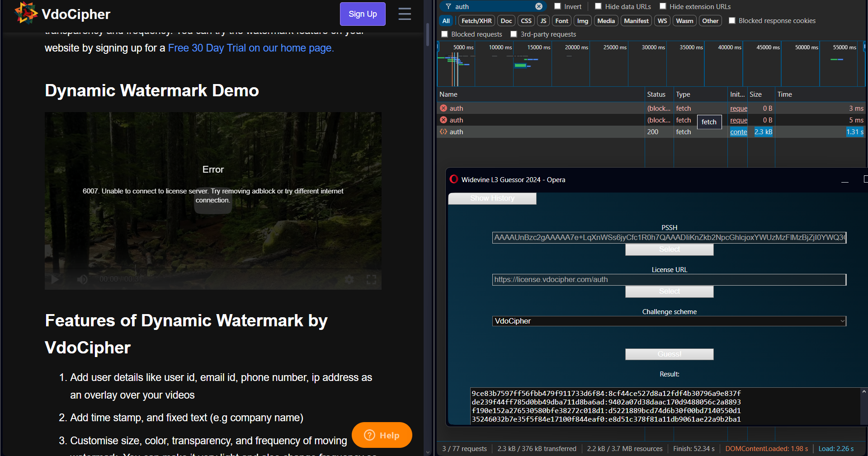Sort requests by Name column header
This screenshot has width=868, height=456.
click(541, 94)
